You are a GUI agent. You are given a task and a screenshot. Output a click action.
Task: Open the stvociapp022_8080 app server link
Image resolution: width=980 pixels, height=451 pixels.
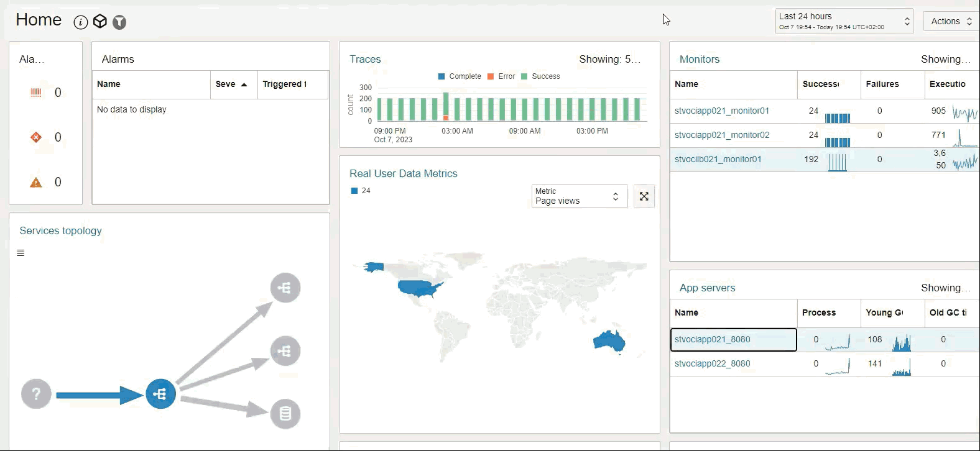point(712,363)
